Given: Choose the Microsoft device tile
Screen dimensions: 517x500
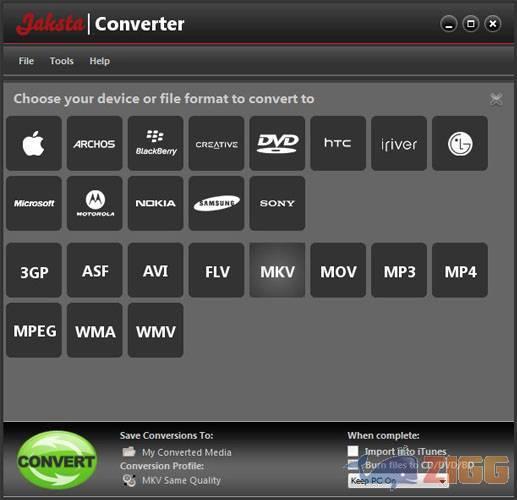Looking at the screenshot, I should pyautogui.click(x=34, y=203).
